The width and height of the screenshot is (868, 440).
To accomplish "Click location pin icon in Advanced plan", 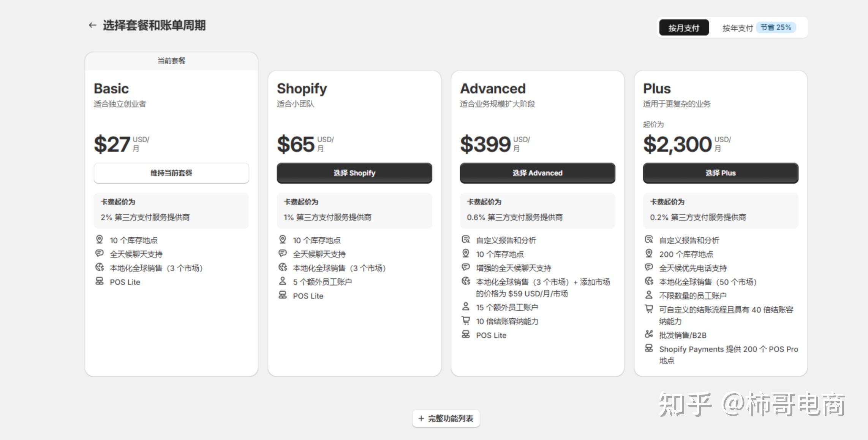I will tap(466, 253).
